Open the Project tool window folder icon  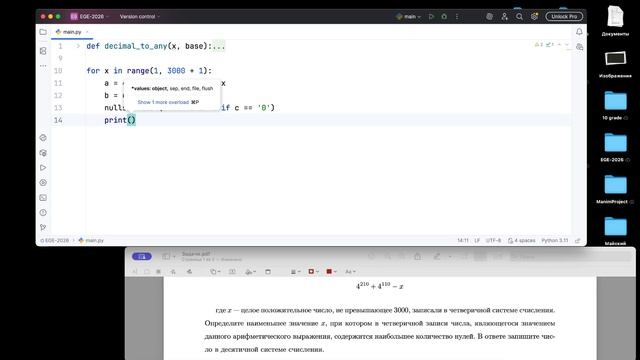click(x=43, y=32)
